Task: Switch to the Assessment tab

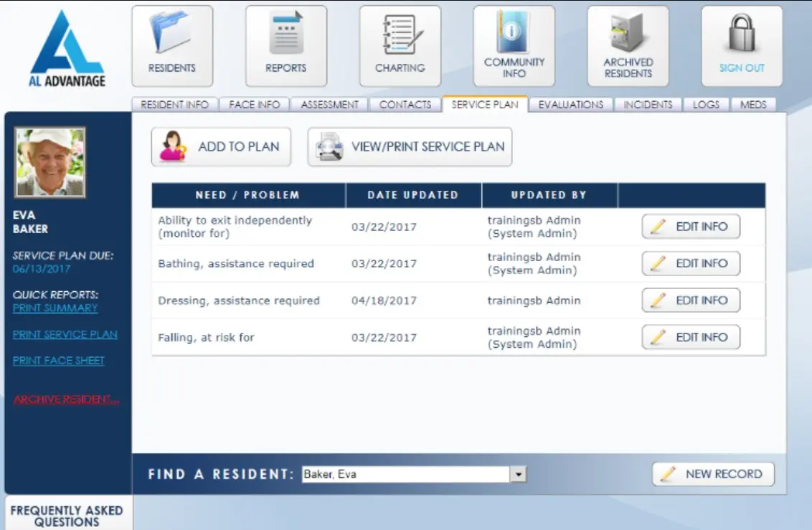Action: pyautogui.click(x=329, y=104)
